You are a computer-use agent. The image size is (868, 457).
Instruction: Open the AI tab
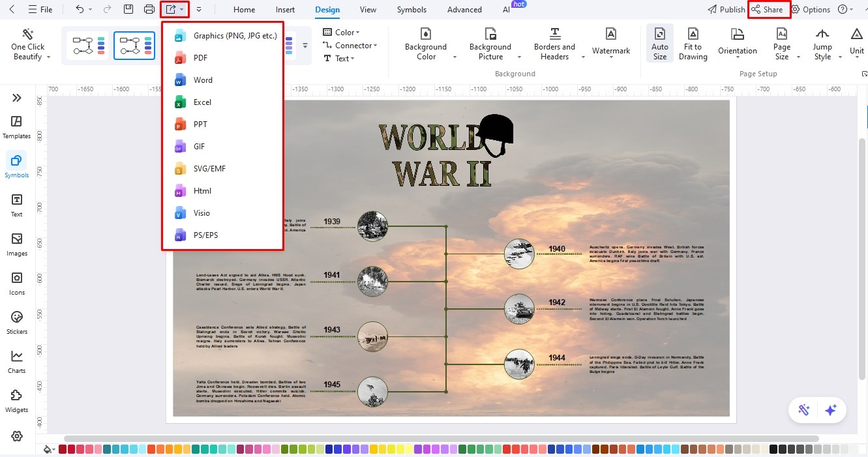tap(507, 9)
